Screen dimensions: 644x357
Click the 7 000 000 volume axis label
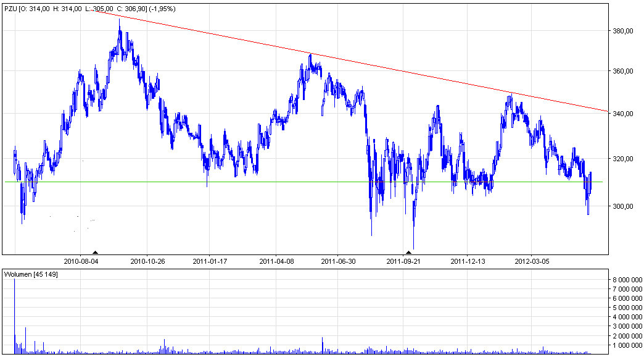(626, 289)
